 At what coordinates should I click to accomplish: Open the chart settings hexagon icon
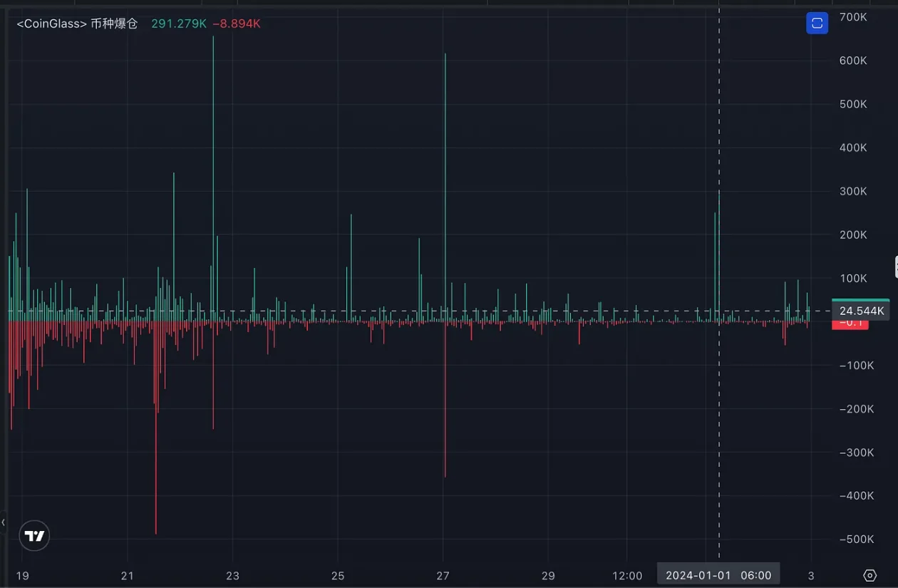pyautogui.click(x=869, y=575)
